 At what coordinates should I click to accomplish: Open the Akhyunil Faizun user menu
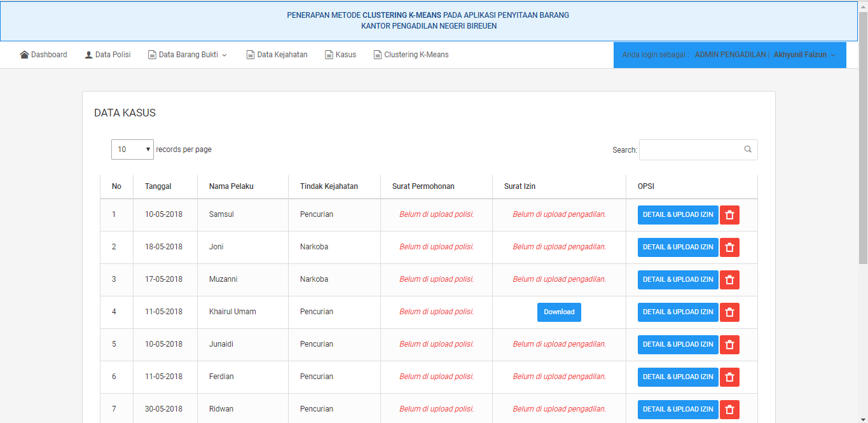tap(804, 55)
